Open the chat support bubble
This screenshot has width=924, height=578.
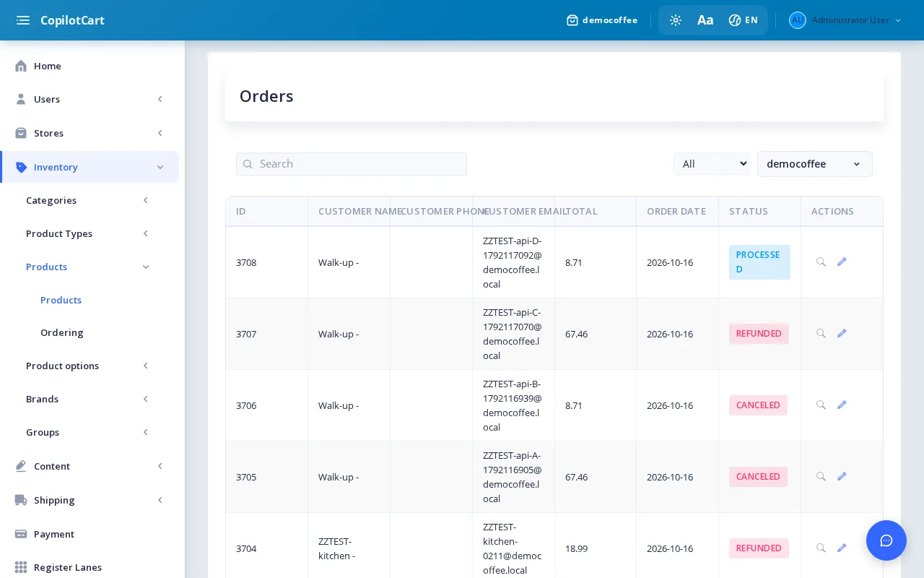click(886, 540)
